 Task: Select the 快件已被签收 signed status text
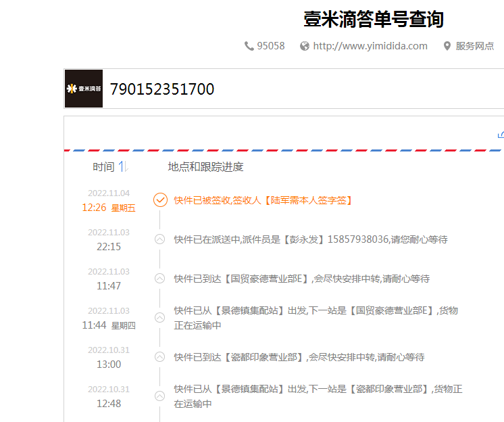(263, 200)
